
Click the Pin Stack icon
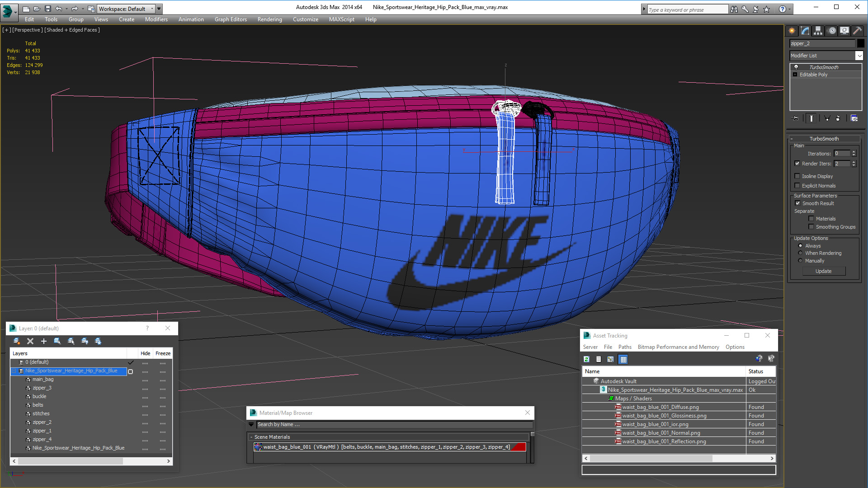[796, 118]
